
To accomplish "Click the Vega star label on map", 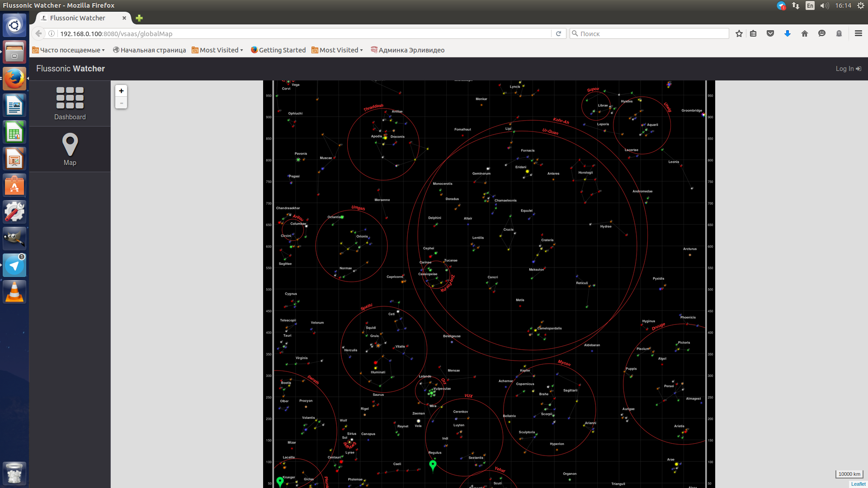I will click(296, 84).
